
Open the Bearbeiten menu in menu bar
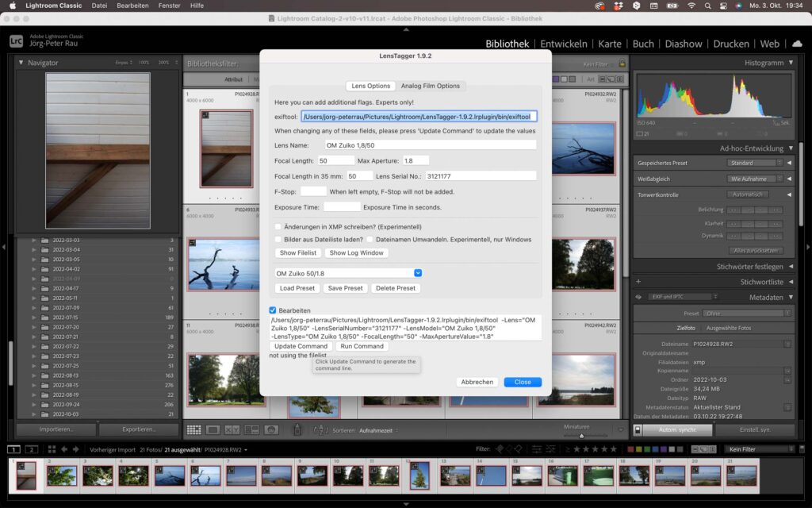coord(132,6)
